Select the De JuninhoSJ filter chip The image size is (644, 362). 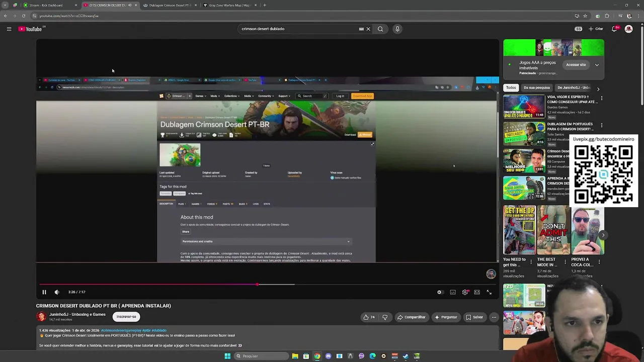point(574,87)
